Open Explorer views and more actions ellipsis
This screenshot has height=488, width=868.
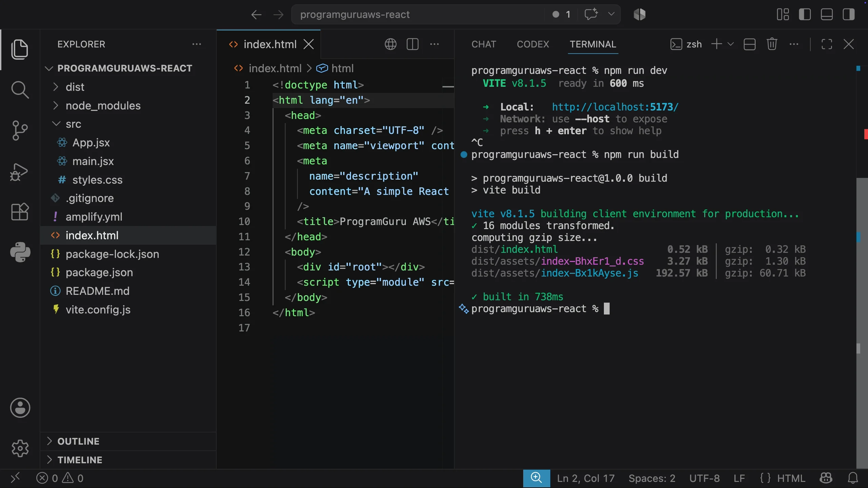point(197,44)
